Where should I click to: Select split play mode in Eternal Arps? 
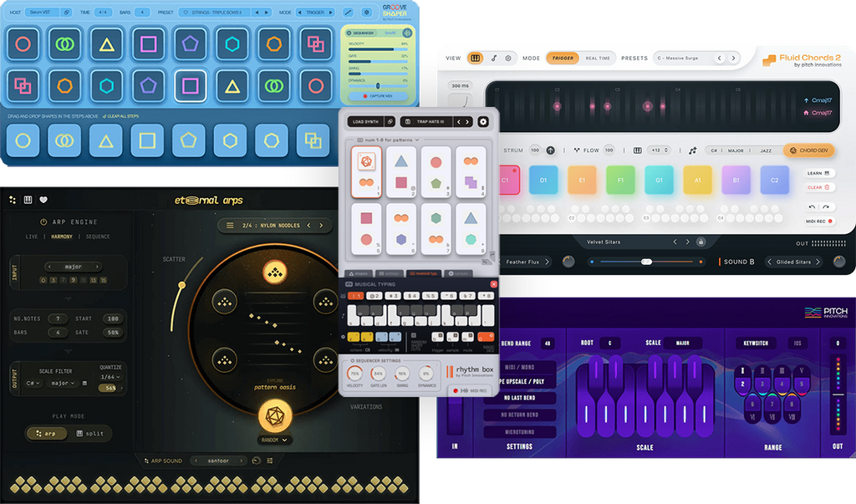pos(89,433)
